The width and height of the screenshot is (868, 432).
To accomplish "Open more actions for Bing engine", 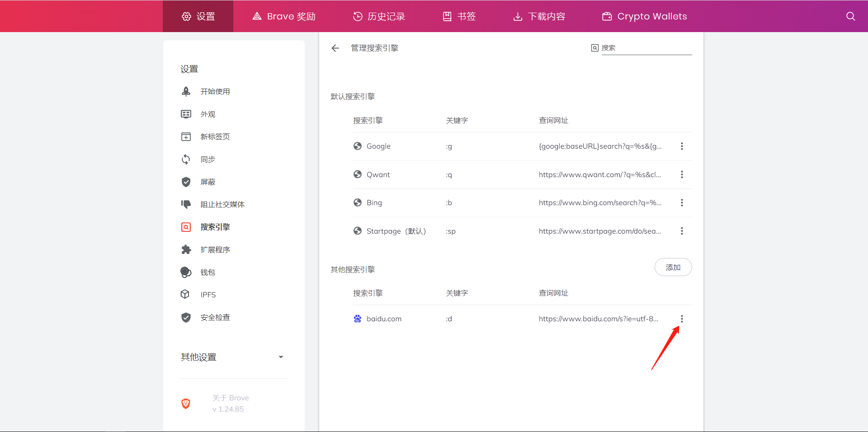I will [682, 202].
